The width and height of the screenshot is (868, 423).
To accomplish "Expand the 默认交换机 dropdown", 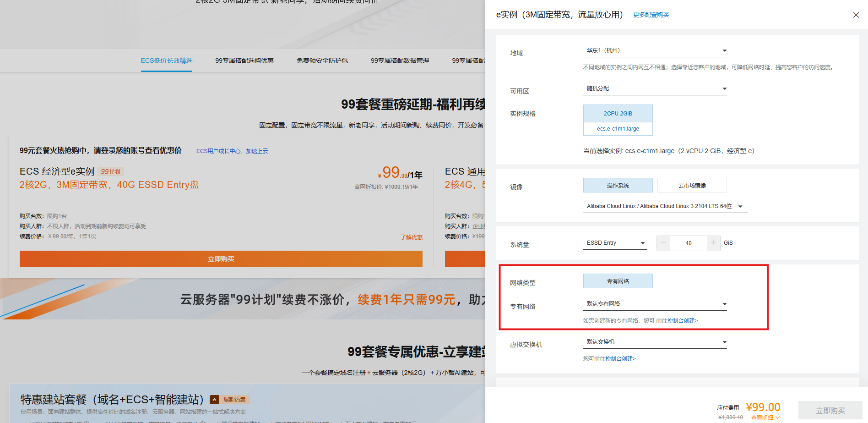I will pyautogui.click(x=655, y=342).
